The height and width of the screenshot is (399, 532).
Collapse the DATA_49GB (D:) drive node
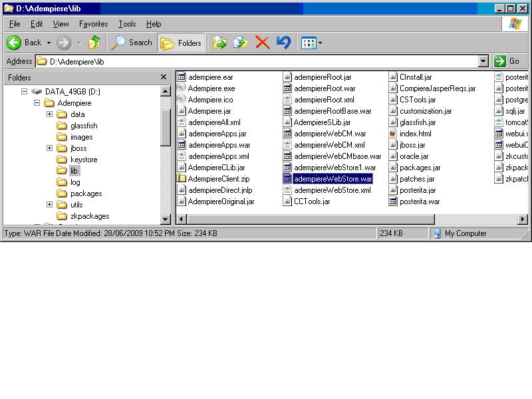coord(24,91)
